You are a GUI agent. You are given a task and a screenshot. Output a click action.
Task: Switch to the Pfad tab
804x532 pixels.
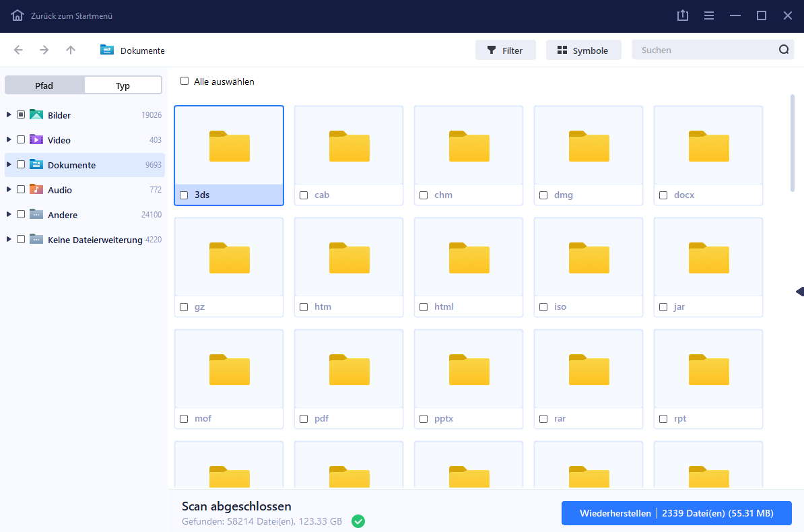pyautogui.click(x=44, y=85)
